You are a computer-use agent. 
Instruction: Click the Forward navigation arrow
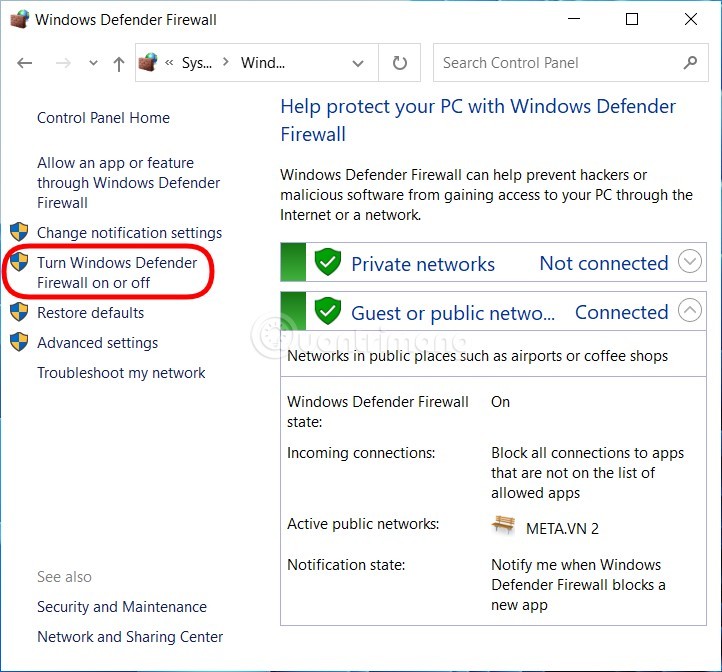click(x=63, y=63)
